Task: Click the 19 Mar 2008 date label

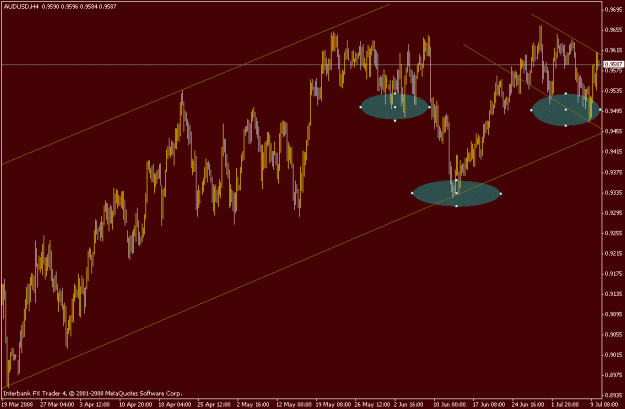Action: point(16,405)
